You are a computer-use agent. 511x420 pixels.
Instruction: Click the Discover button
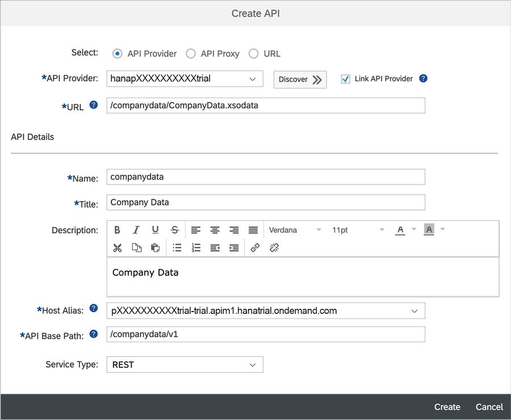point(300,79)
